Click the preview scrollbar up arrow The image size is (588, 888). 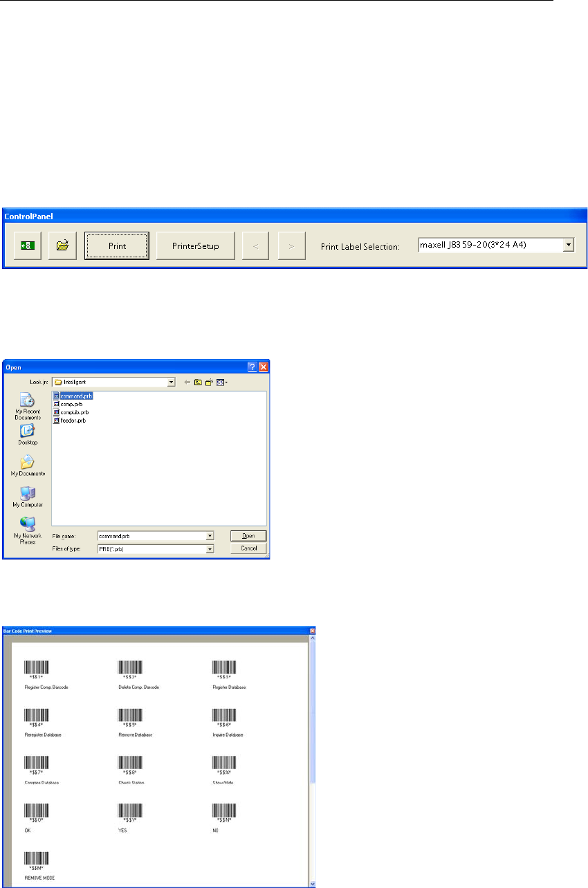[x=313, y=640]
